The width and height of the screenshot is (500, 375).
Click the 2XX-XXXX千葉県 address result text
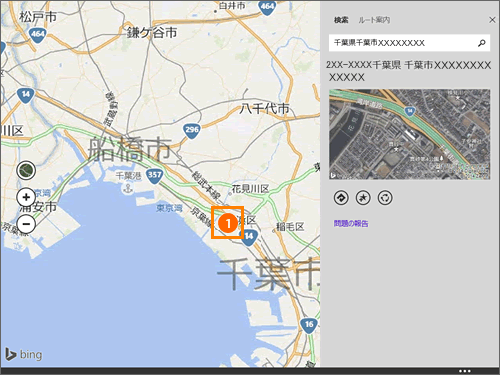409,71
